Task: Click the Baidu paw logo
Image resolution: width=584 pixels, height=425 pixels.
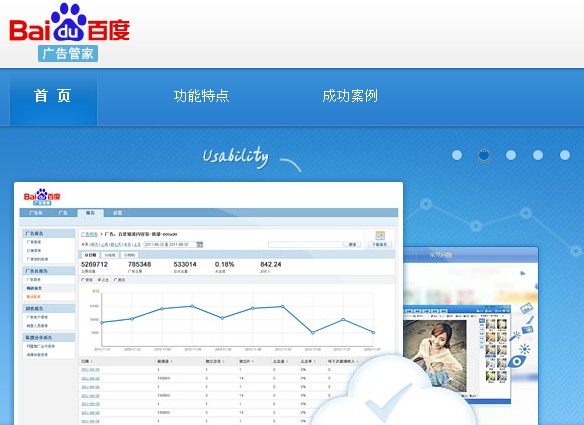Action: (x=69, y=22)
